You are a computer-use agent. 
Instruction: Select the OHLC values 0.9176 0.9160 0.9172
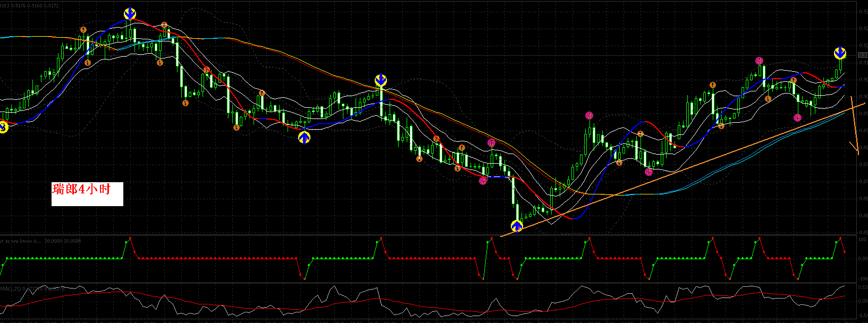(x=36, y=5)
